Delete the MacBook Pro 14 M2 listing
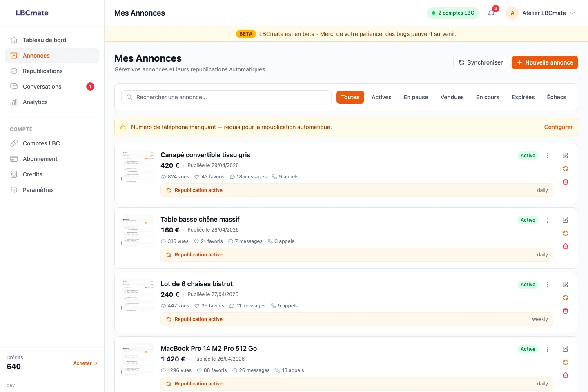 tap(566, 375)
